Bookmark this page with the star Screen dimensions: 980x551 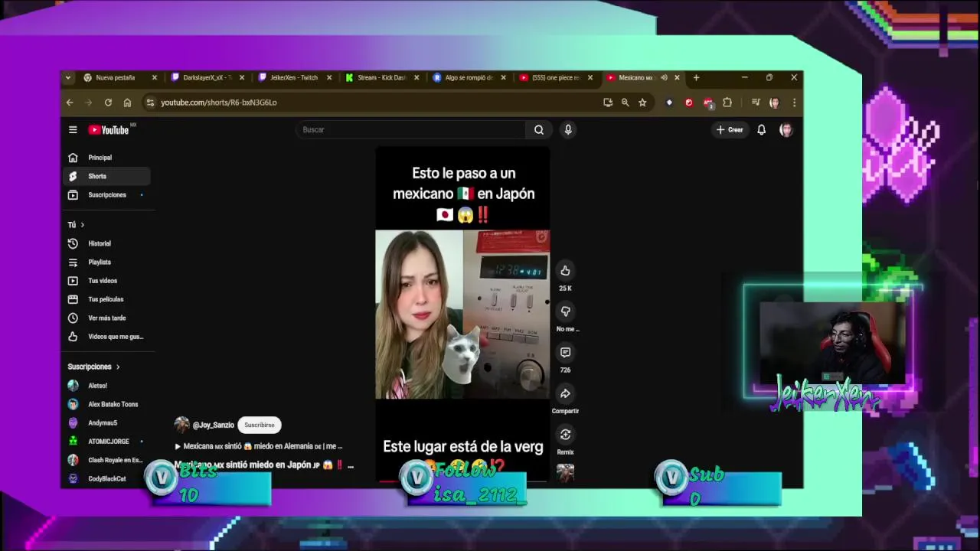[x=642, y=103]
